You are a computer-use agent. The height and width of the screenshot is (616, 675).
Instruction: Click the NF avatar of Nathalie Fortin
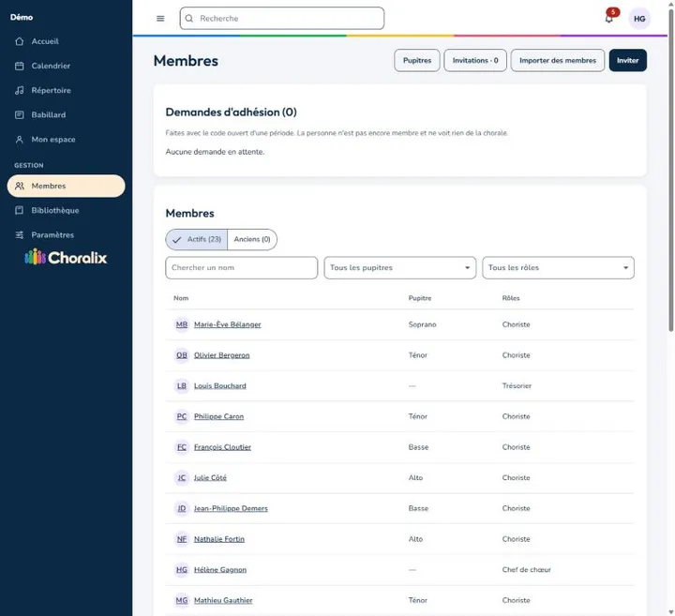point(182,539)
